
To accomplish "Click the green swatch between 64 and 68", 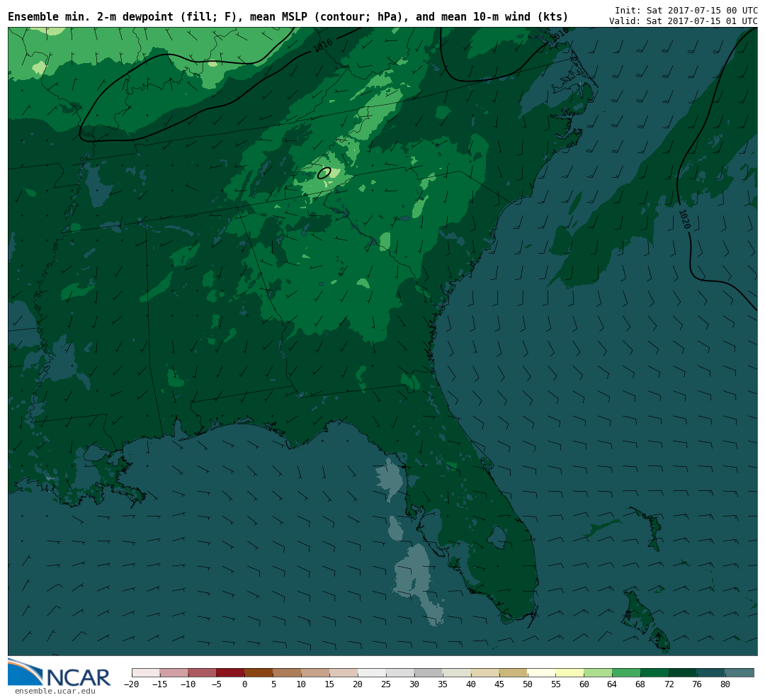I will pyautogui.click(x=626, y=672).
